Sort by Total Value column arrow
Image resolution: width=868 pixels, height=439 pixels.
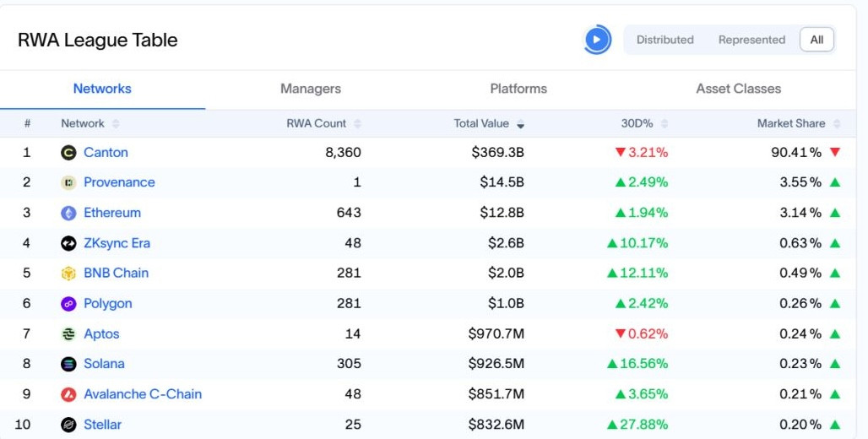click(x=520, y=124)
